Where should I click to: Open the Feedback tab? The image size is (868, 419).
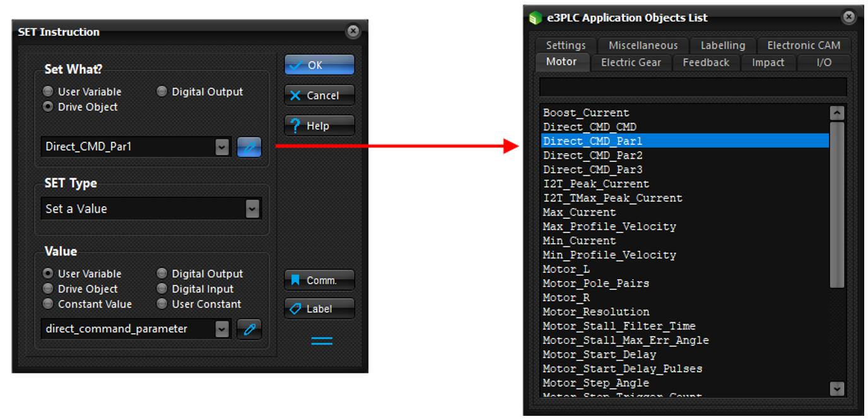705,62
